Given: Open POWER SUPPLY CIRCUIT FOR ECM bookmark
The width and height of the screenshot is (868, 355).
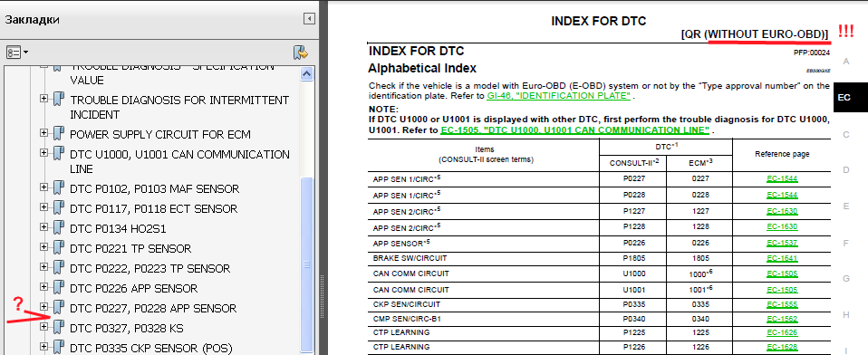Looking at the screenshot, I should tap(160, 134).
